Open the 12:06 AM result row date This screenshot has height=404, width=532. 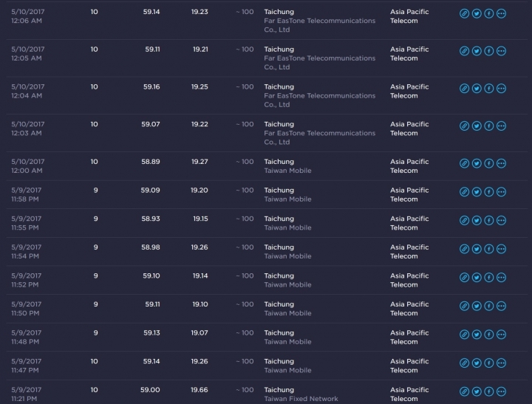(x=27, y=13)
